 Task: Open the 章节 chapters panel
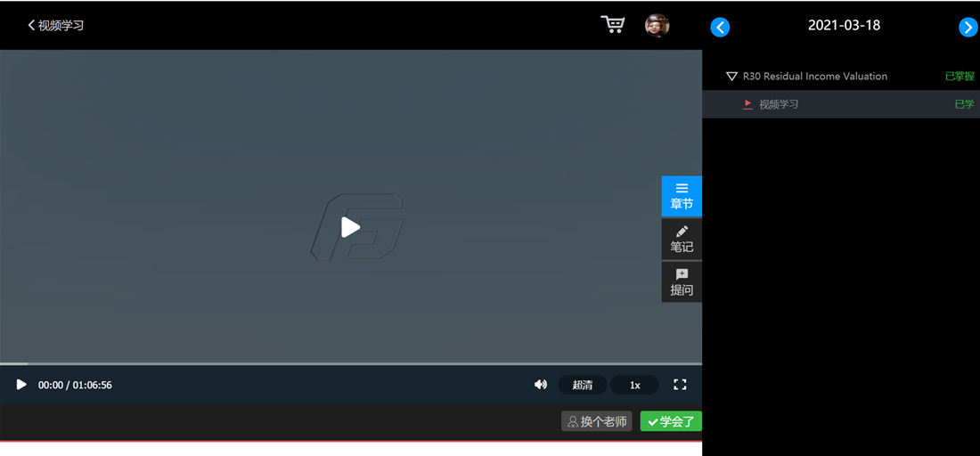(x=682, y=196)
